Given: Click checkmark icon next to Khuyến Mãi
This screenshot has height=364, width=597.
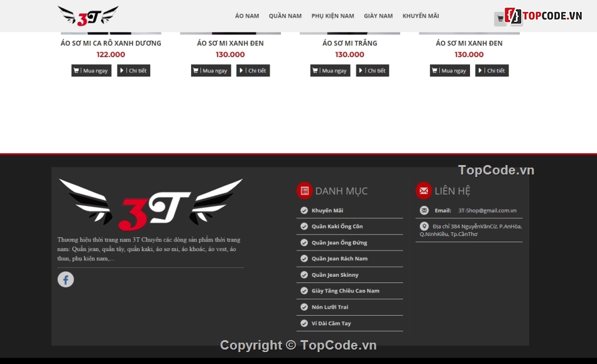Looking at the screenshot, I should tap(304, 211).
